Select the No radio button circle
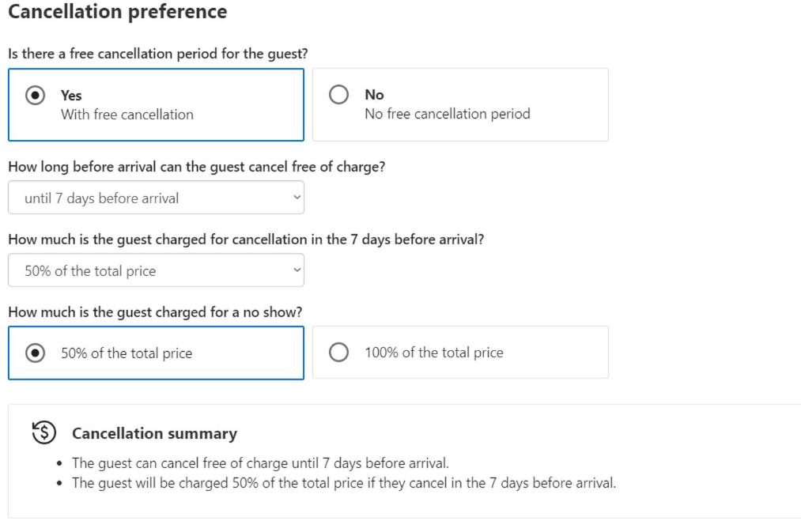801x532 pixels. (338, 94)
